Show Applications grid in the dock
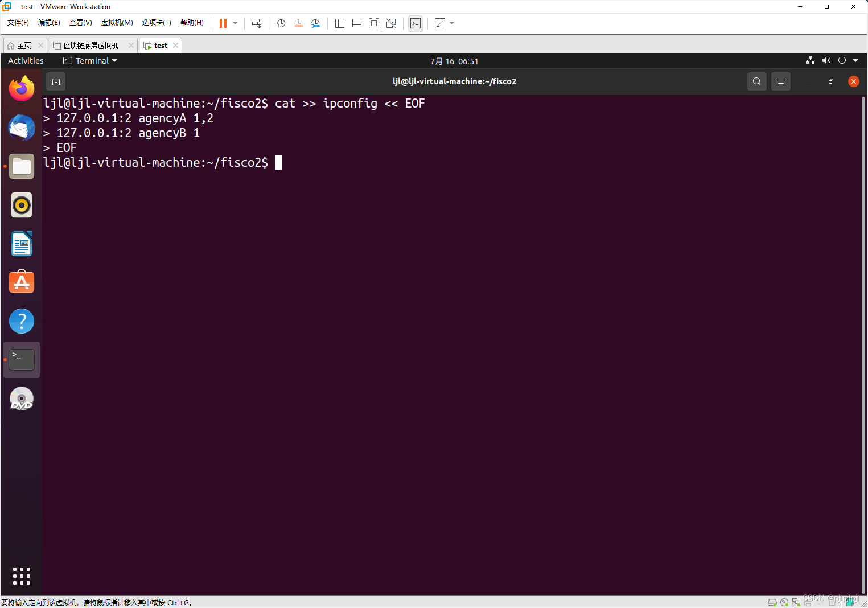Image resolution: width=868 pixels, height=608 pixels. pos(22,576)
